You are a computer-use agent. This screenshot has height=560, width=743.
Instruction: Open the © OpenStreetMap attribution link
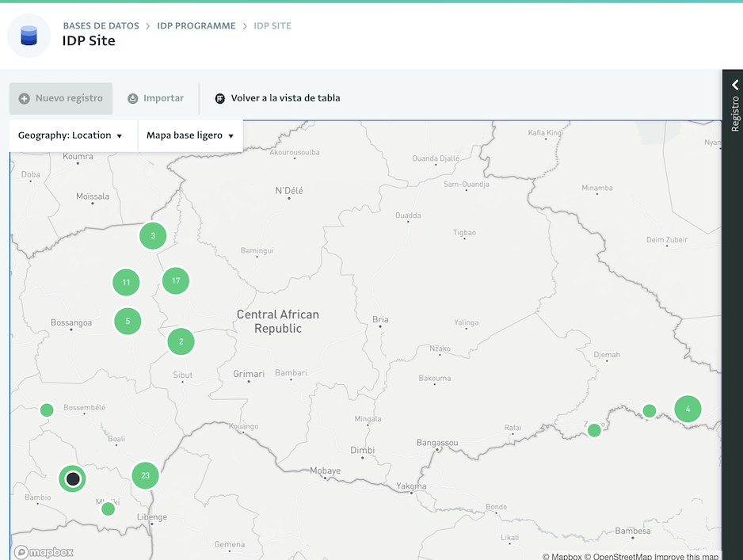point(619,556)
